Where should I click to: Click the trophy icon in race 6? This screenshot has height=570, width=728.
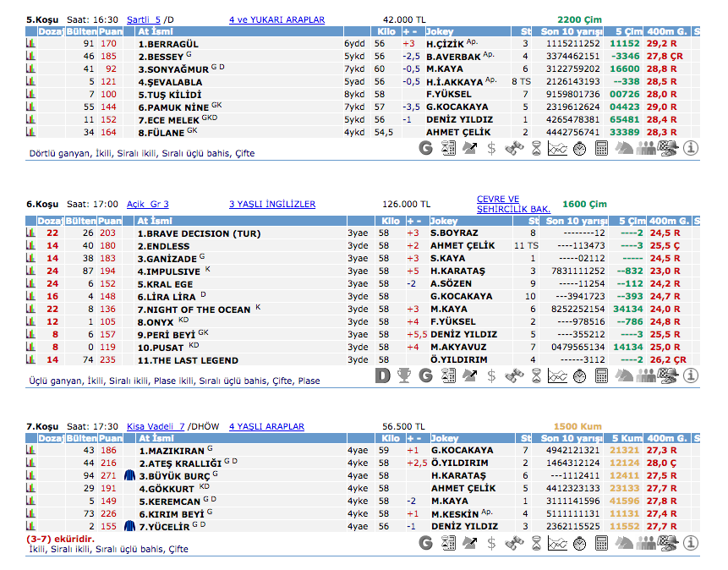(x=404, y=375)
